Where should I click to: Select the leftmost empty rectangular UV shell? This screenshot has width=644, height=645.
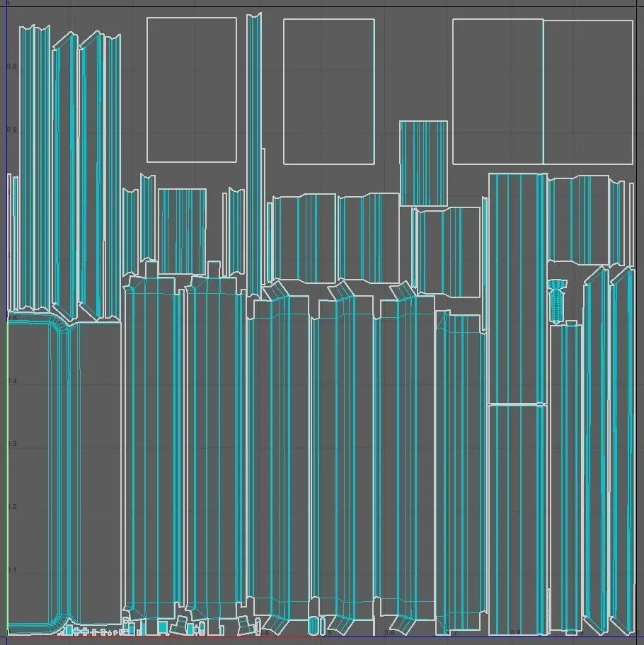[x=192, y=90]
